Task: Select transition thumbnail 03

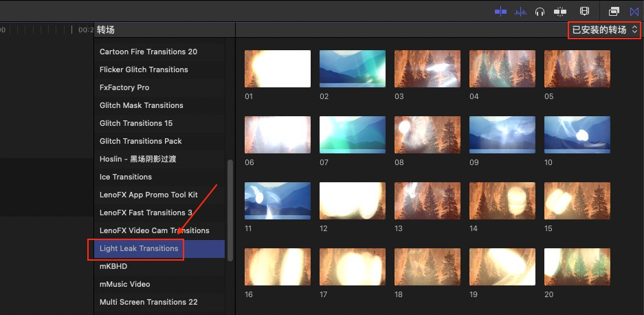Action: tap(428, 69)
